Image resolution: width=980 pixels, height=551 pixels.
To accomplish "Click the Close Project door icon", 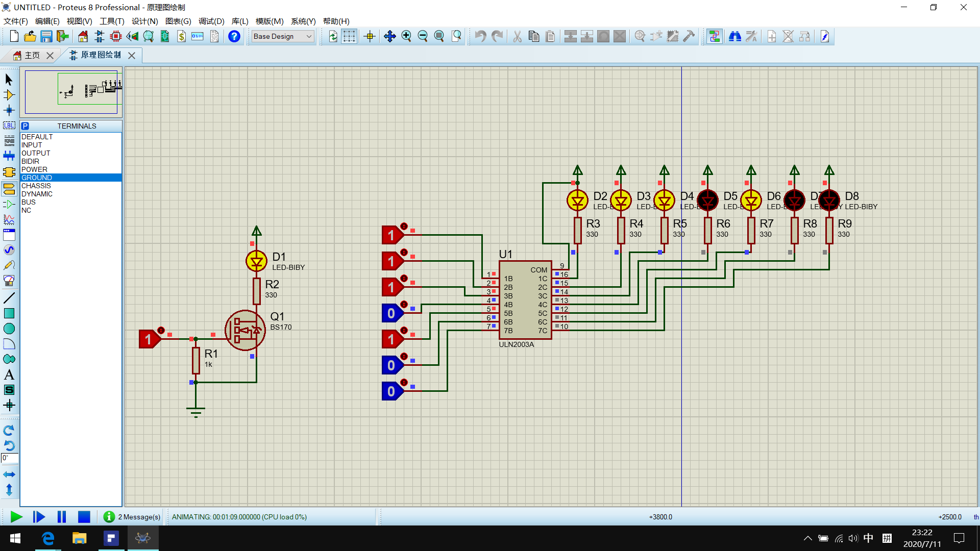I will [x=63, y=36].
